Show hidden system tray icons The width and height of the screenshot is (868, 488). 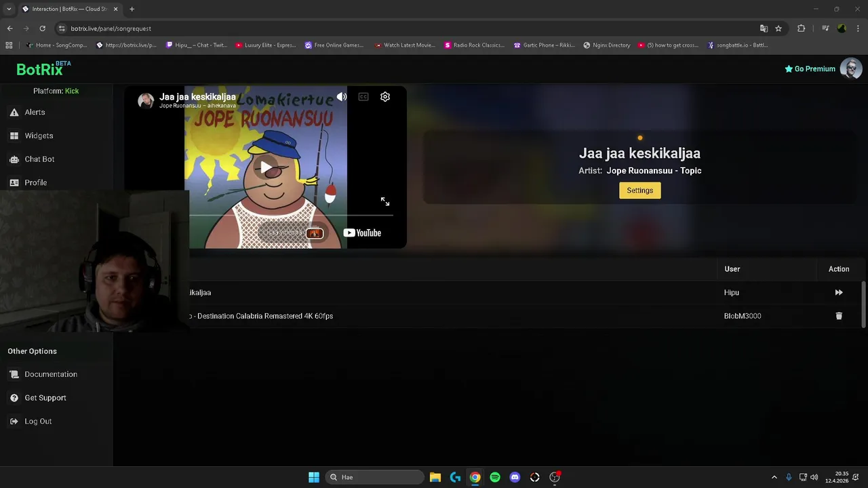click(774, 477)
